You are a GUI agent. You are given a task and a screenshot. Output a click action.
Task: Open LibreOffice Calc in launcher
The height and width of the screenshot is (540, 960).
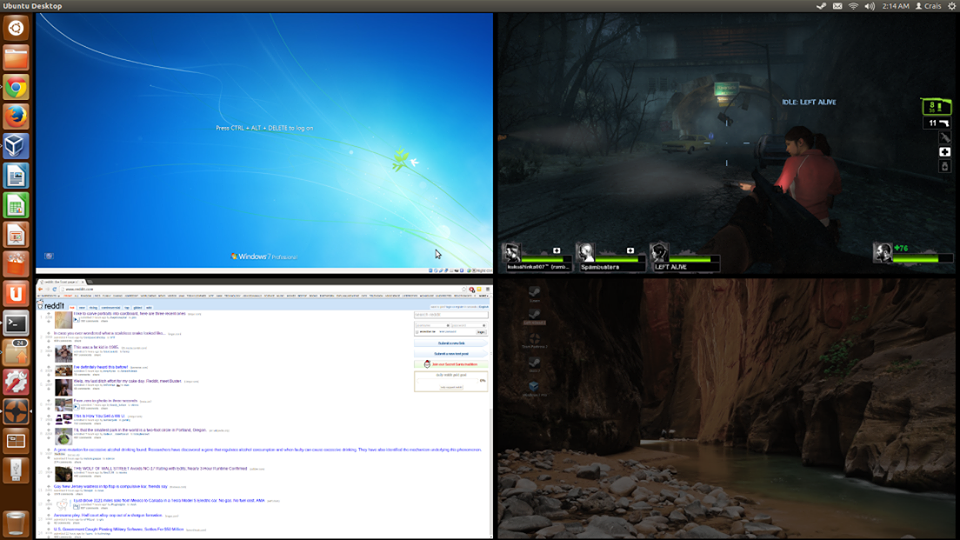click(16, 206)
